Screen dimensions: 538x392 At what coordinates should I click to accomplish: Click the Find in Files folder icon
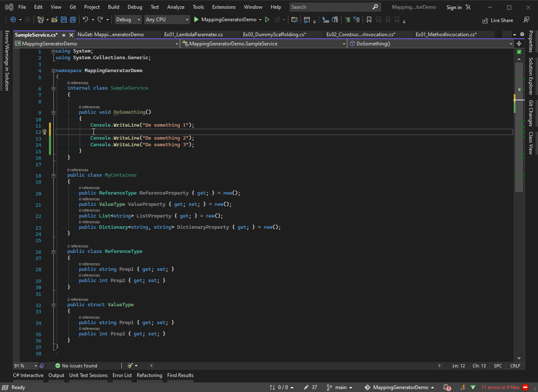point(294,20)
